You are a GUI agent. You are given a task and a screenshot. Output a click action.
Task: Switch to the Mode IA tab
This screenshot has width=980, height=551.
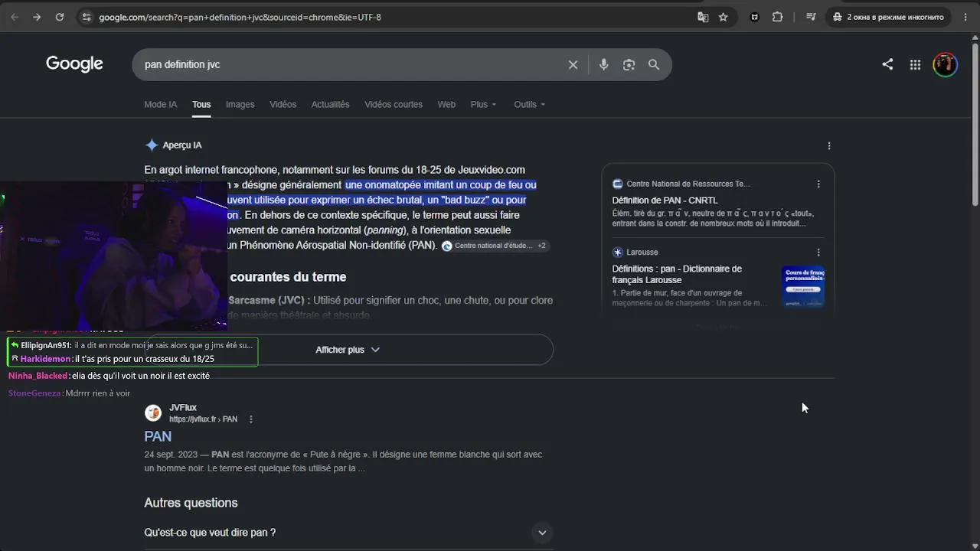(161, 104)
